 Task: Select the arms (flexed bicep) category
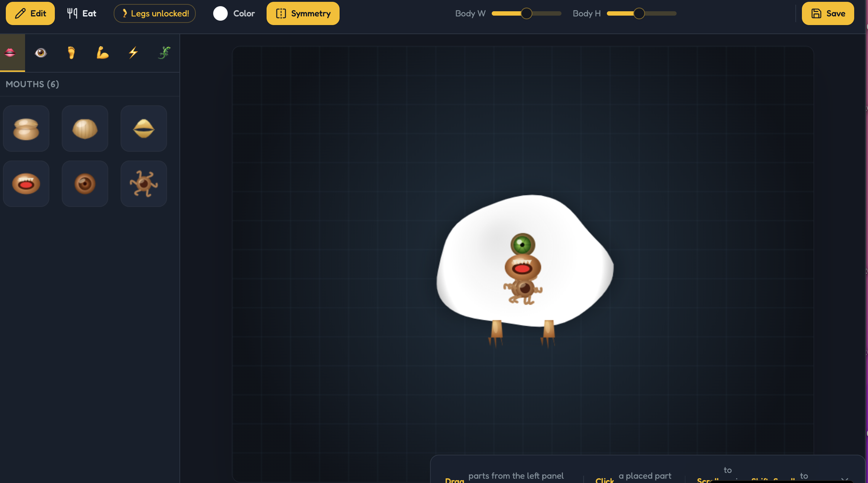coord(102,53)
